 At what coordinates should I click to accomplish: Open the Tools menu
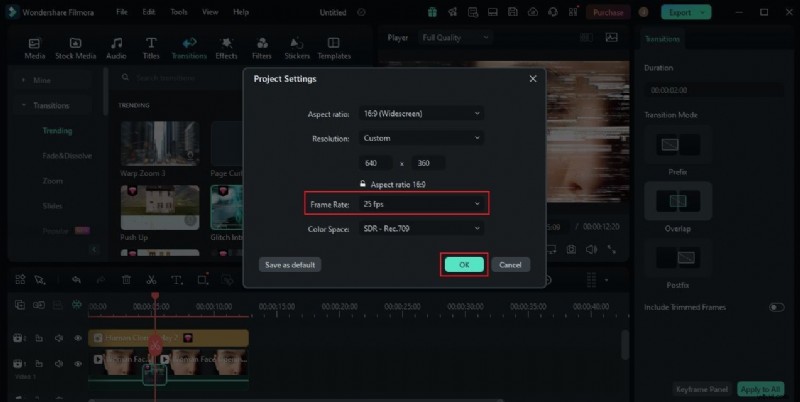pyautogui.click(x=178, y=12)
